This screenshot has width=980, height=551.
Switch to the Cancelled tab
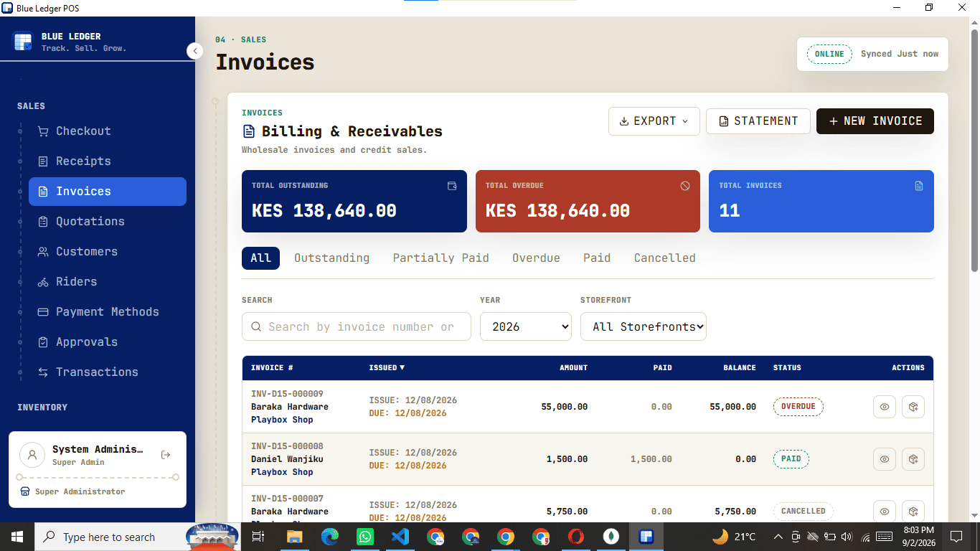664,258
